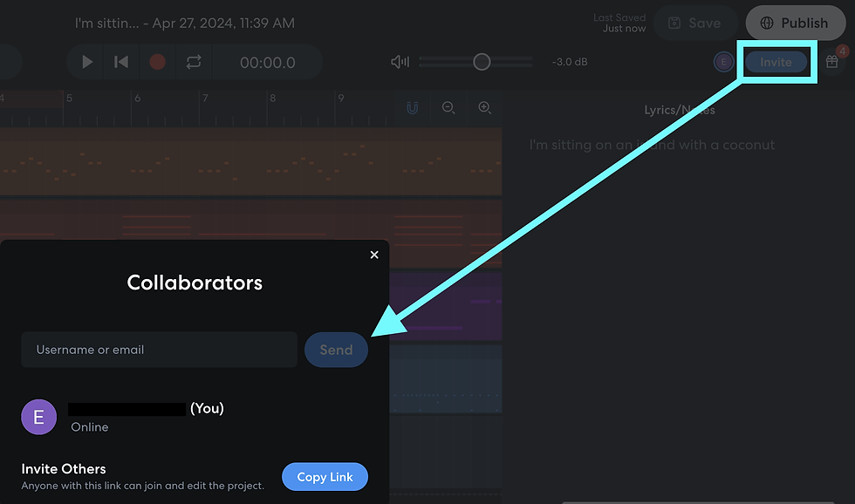Open the gift icon with notification badge
Image resolution: width=855 pixels, height=504 pixels.
point(831,61)
